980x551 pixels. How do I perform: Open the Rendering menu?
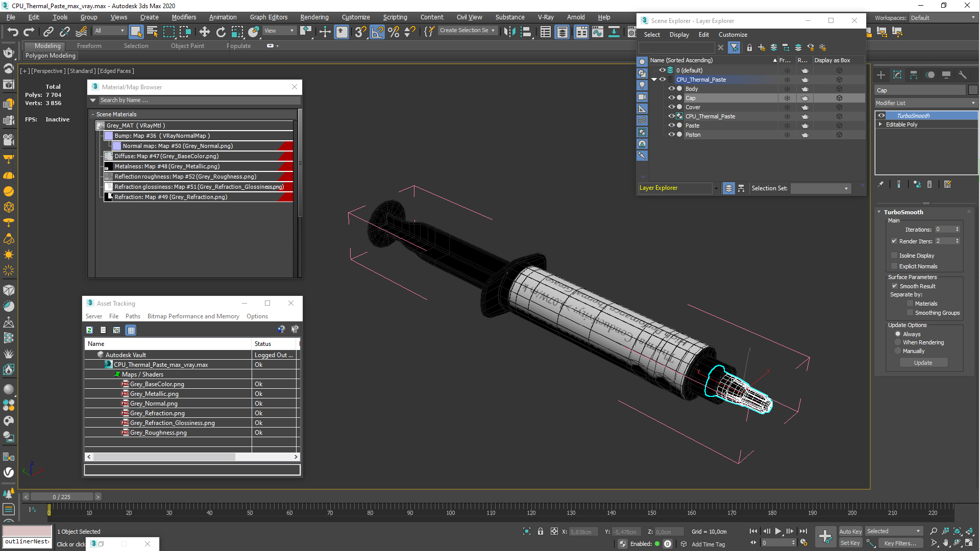314,17
